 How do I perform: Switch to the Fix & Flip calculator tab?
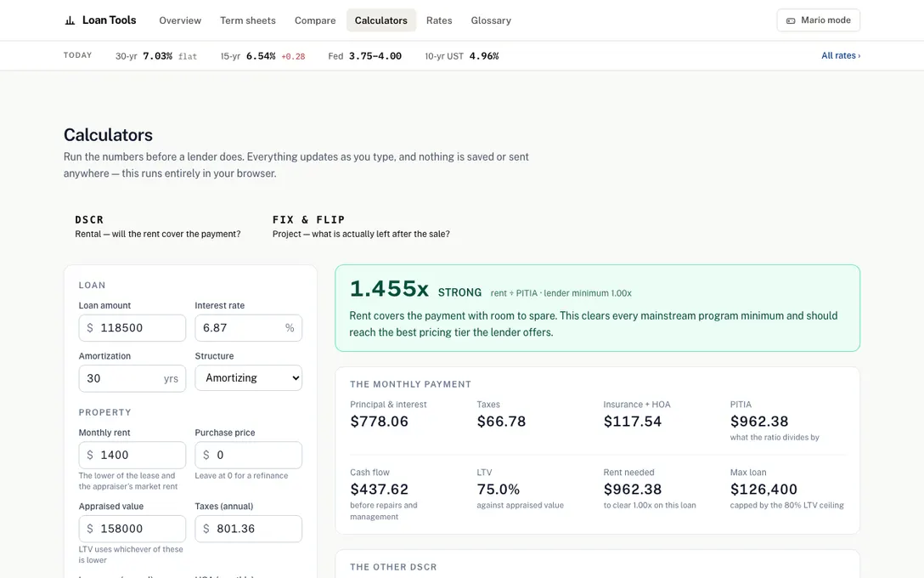point(361,226)
